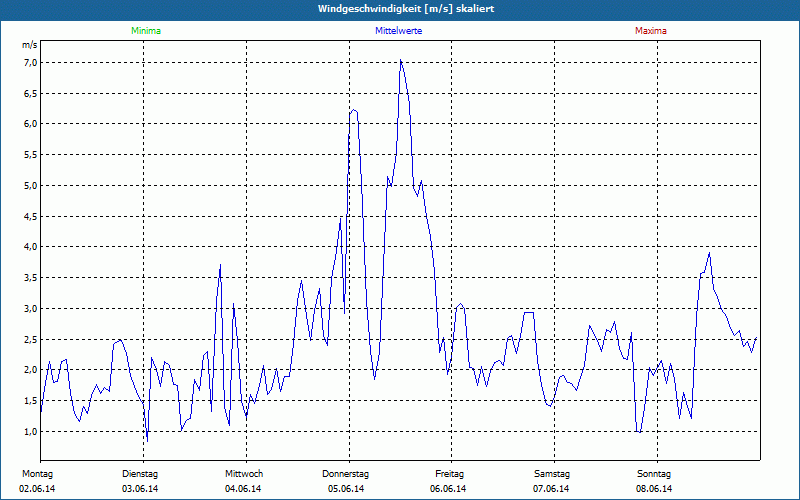The width and height of the screenshot is (800, 500).
Task: Click the 3,5 y-axis value
Action: (x=30, y=278)
